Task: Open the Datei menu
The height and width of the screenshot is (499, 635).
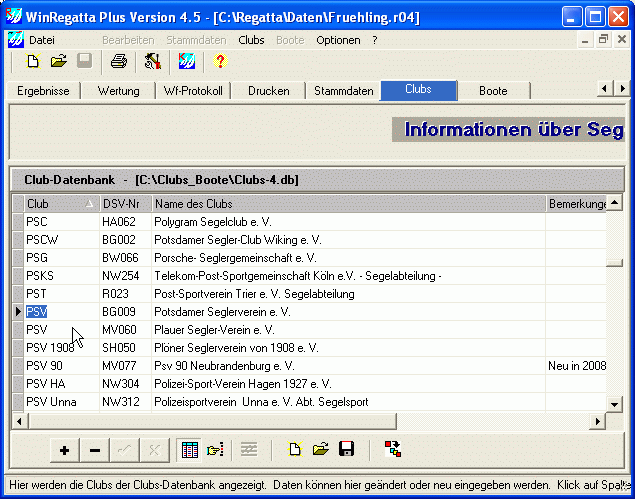Action: coord(42,40)
